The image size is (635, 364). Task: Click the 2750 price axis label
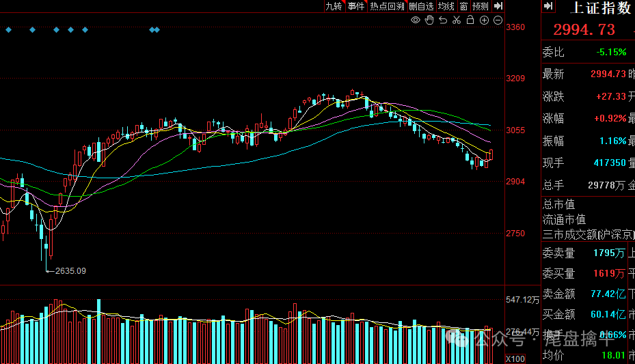point(515,234)
